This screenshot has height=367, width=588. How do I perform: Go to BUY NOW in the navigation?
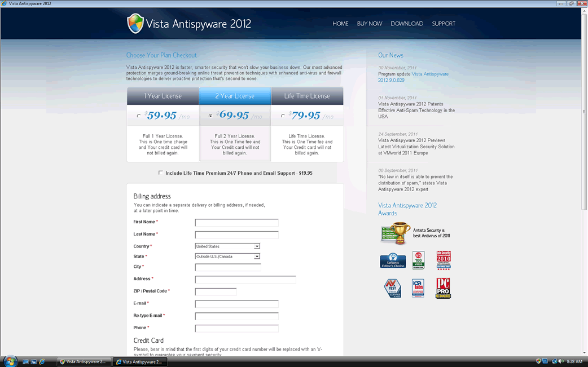click(369, 24)
